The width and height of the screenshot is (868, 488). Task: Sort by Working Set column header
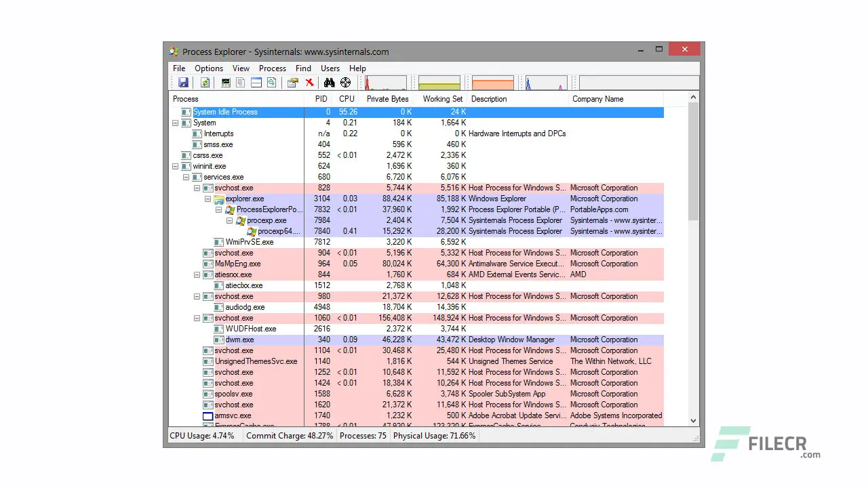(x=441, y=99)
